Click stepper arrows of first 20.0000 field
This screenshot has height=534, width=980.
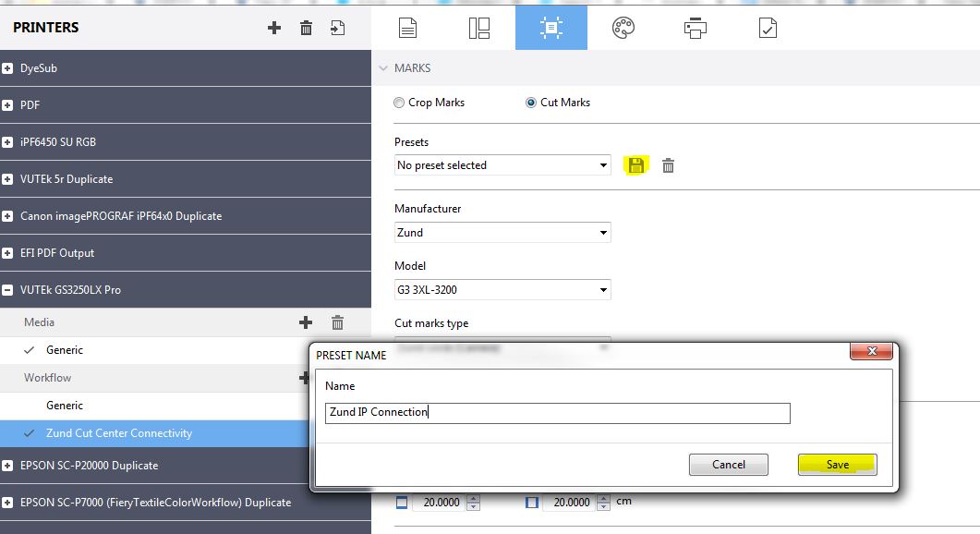point(474,502)
